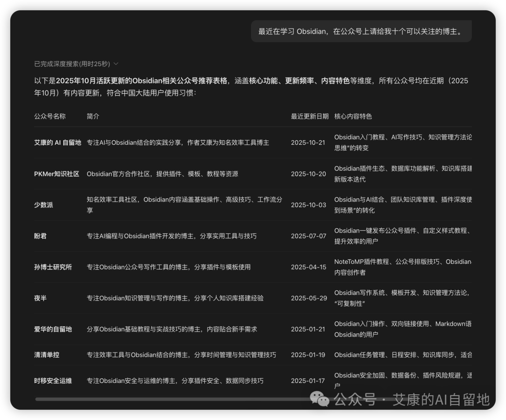
Task: Click the 专注效率工具与Obsidian结合的博主 description
Action: coord(181,355)
